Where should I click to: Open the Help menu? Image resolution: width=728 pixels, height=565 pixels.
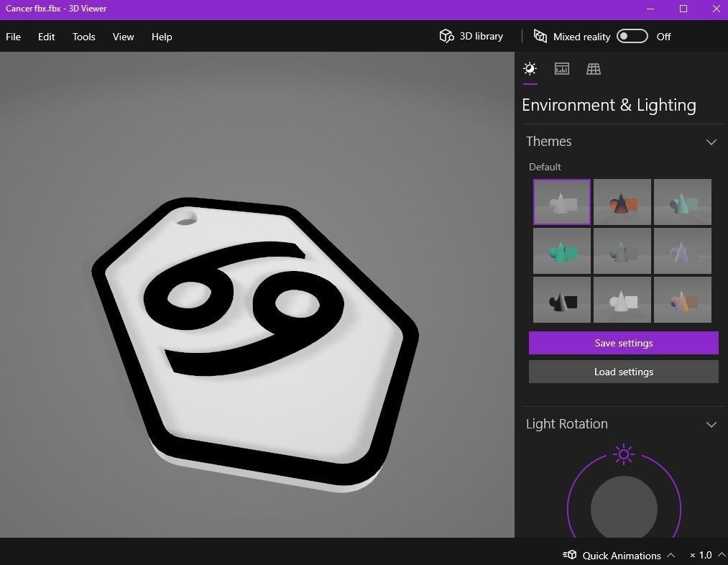[x=162, y=37]
